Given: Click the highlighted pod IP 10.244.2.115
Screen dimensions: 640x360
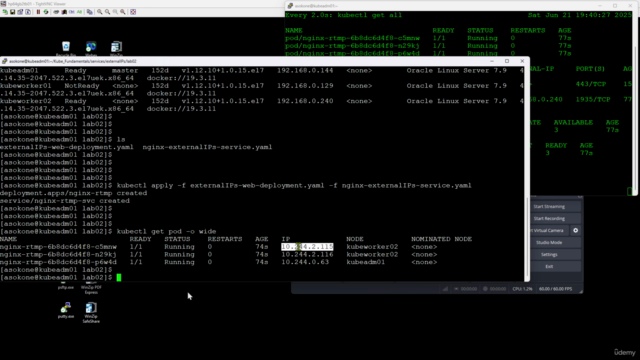Looking at the screenshot, I should [307, 247].
